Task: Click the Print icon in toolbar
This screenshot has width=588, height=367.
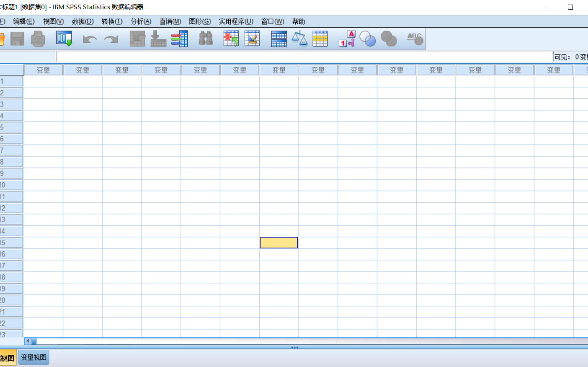Action: [x=38, y=39]
